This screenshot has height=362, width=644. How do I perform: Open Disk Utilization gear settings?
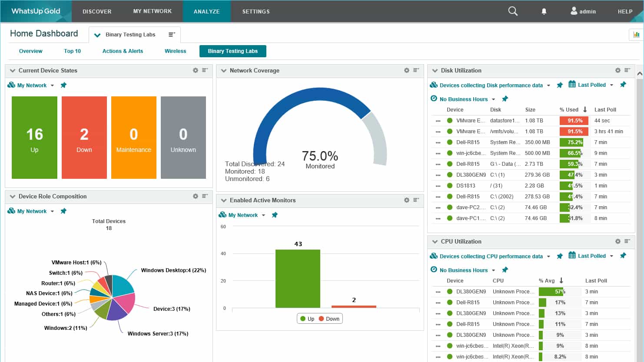[x=618, y=70]
